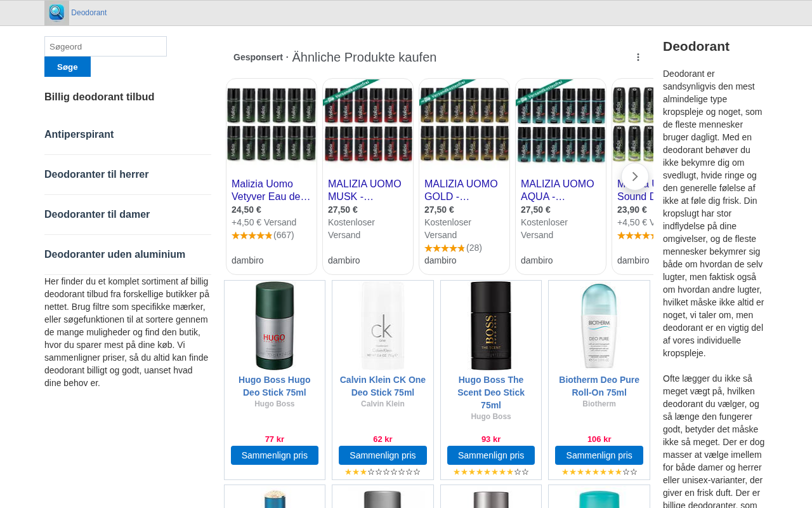Image resolution: width=812 pixels, height=508 pixels.
Task: Click the Søgeord search input field
Action: [x=105, y=46]
